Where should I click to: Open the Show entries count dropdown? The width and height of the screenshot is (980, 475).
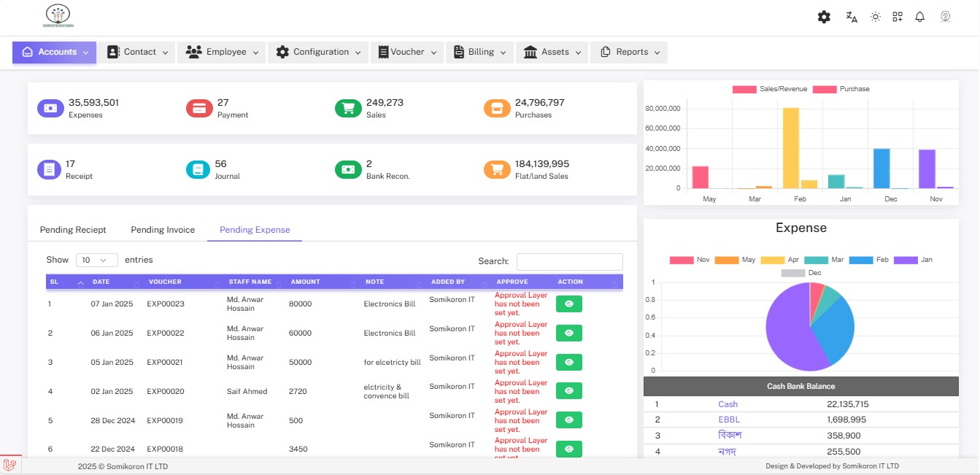click(96, 260)
